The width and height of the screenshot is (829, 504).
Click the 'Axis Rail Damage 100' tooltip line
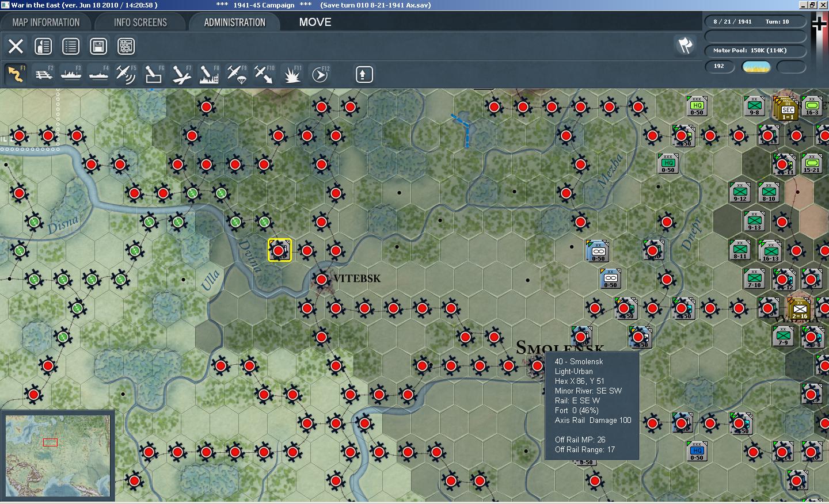click(593, 421)
